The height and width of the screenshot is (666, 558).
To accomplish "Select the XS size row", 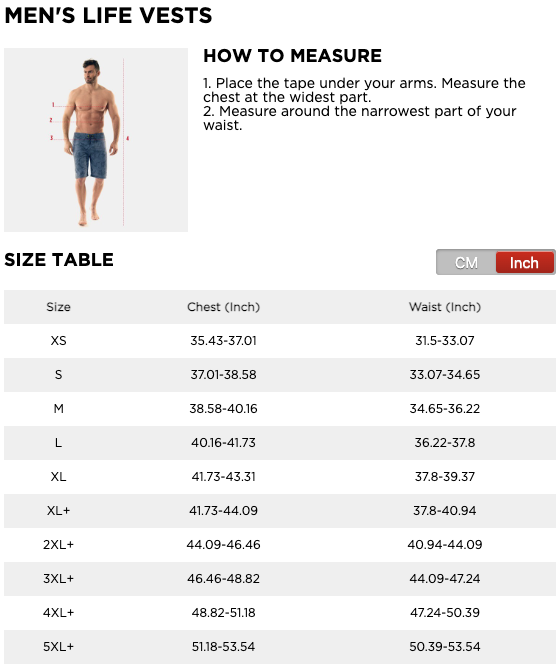I will pyautogui.click(x=280, y=341).
